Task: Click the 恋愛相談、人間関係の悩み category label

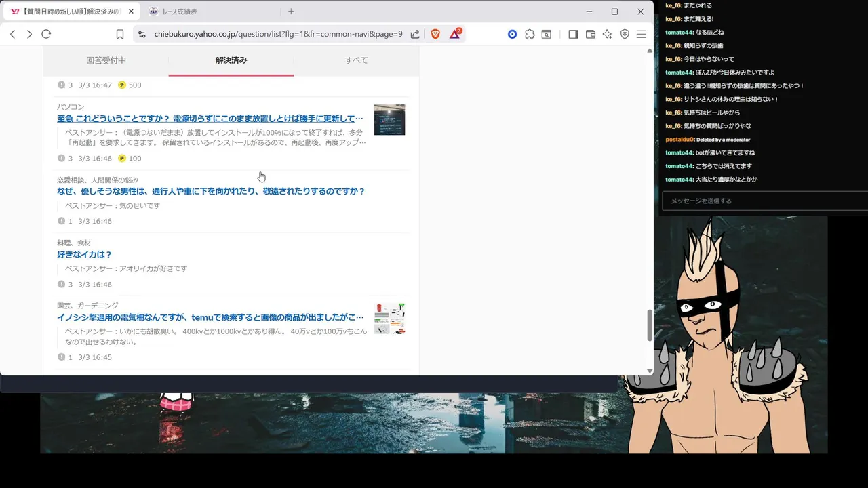Action: click(x=98, y=180)
